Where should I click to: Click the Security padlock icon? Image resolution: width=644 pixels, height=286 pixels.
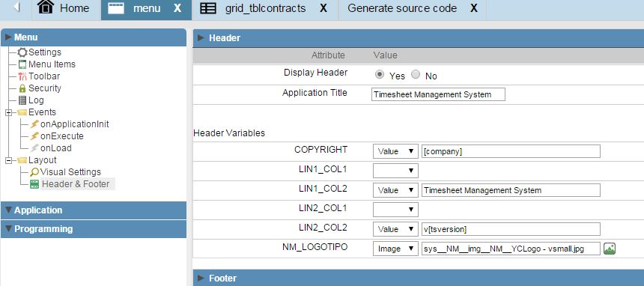point(22,88)
